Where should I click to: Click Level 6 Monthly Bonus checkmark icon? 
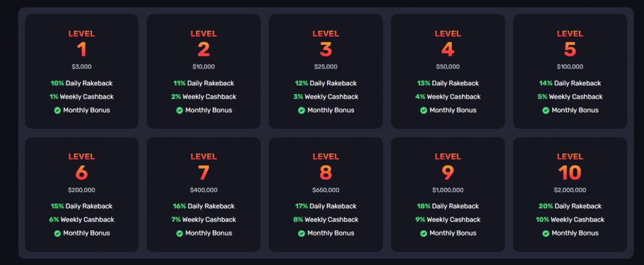(x=57, y=234)
